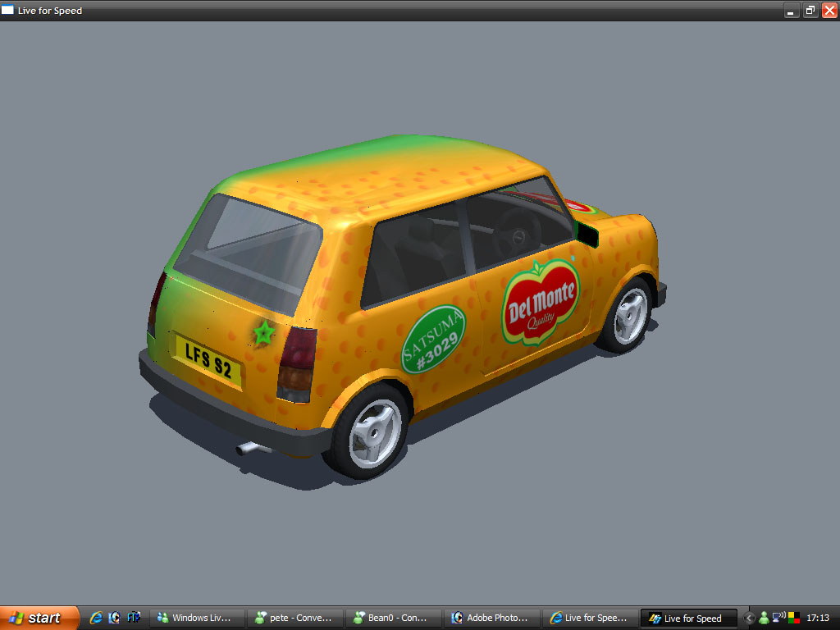Image resolution: width=840 pixels, height=630 pixels.
Task: Switch to the Windows Live Messenger taskbar window
Action: click(x=197, y=619)
